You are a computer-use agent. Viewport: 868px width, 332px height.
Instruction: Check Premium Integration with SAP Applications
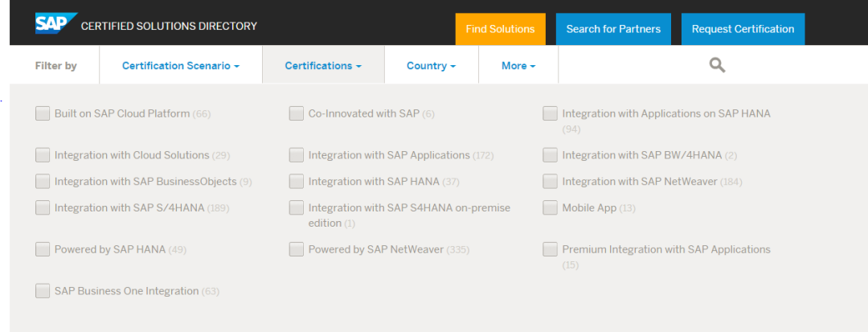coord(550,249)
